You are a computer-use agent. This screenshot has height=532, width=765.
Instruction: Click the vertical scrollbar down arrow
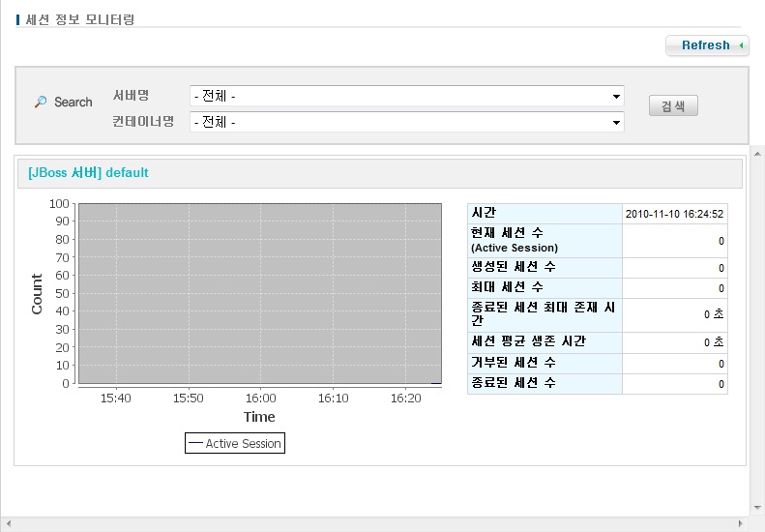pyautogui.click(x=757, y=508)
